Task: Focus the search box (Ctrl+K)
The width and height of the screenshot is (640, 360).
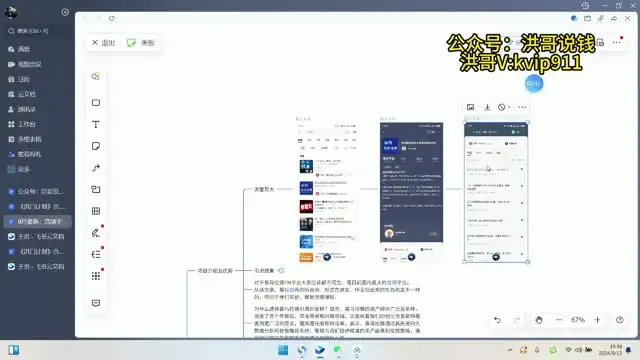Action: tap(37, 31)
